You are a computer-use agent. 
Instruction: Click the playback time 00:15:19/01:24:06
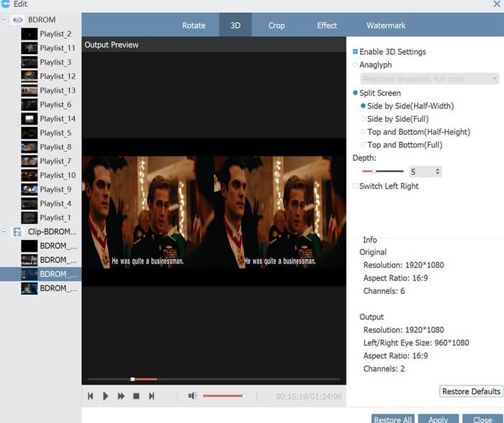(x=309, y=396)
